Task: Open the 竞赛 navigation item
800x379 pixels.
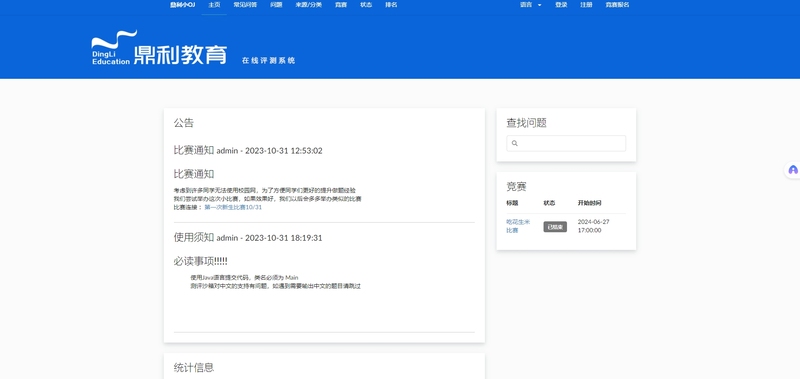Action: point(341,5)
